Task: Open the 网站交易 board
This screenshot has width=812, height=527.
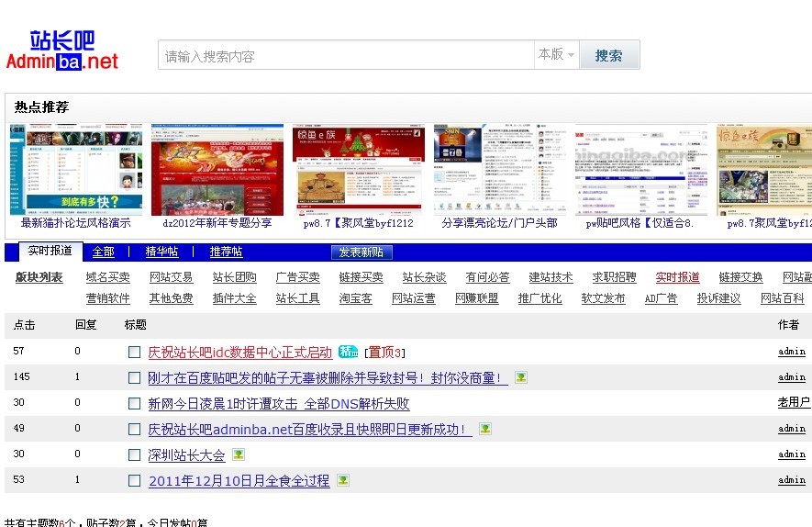Action: tap(171, 277)
